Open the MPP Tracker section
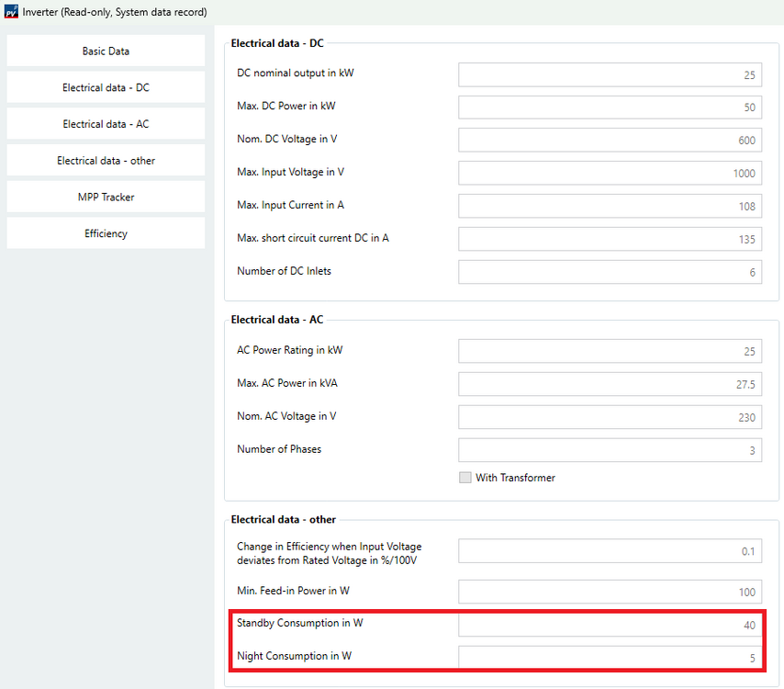Image resolution: width=784 pixels, height=689 pixels. coord(106,197)
